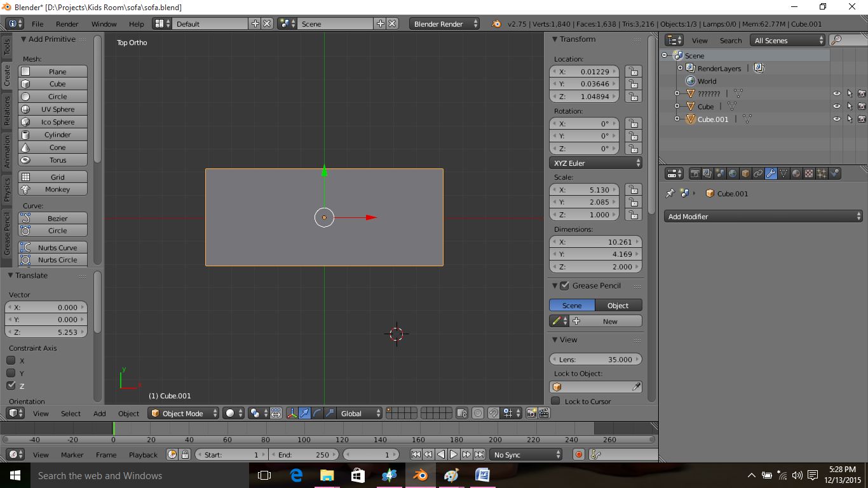Click the pin icon in properties editor
The width and height of the screenshot is (868, 488).
pyautogui.click(x=670, y=193)
